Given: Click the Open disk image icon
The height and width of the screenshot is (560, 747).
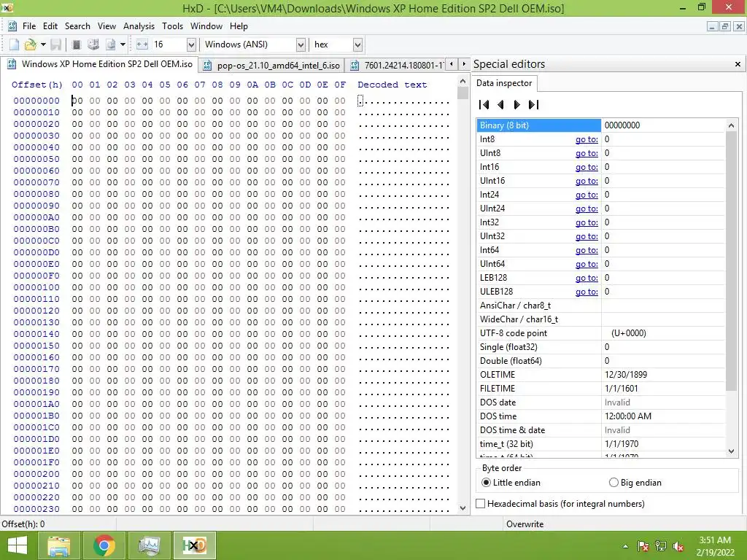Looking at the screenshot, I should tap(111, 44).
